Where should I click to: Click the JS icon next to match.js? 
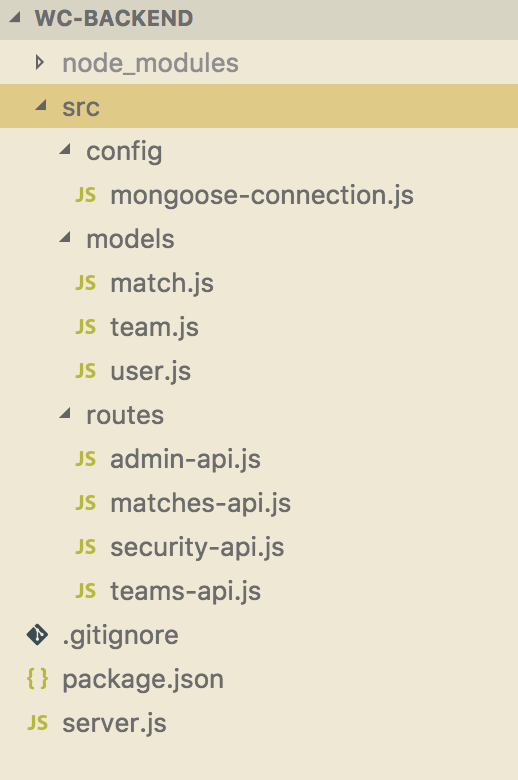click(86, 283)
